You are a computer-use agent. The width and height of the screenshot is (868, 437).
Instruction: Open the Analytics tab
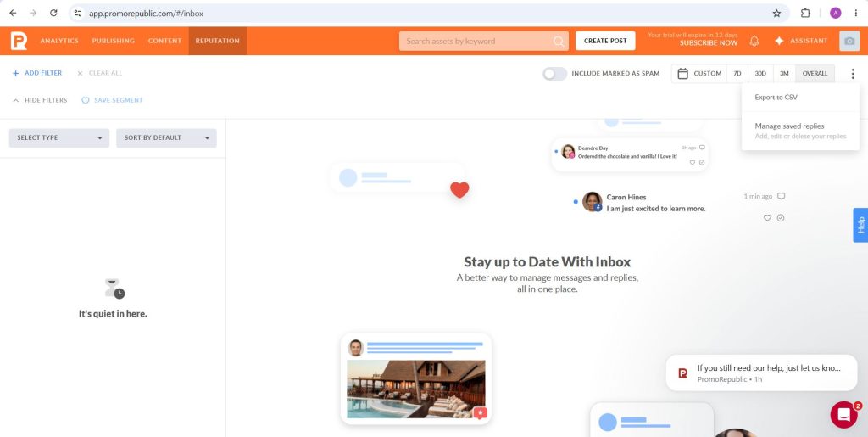click(59, 41)
